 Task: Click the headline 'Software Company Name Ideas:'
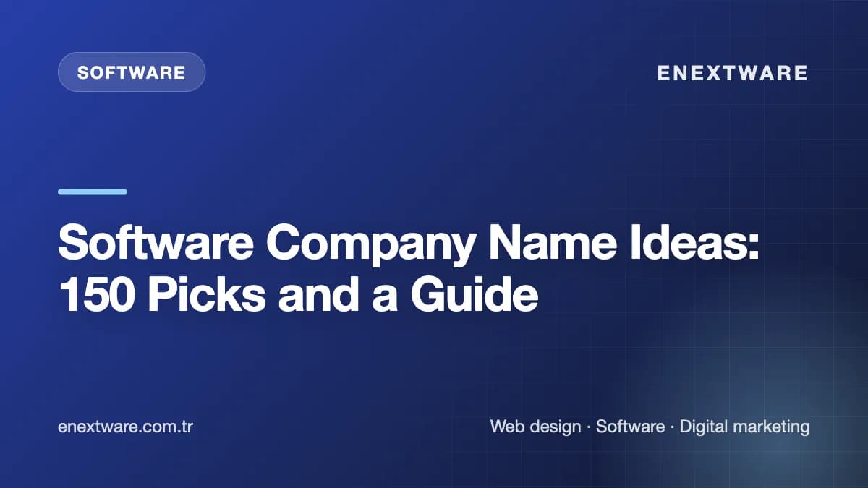click(x=409, y=244)
